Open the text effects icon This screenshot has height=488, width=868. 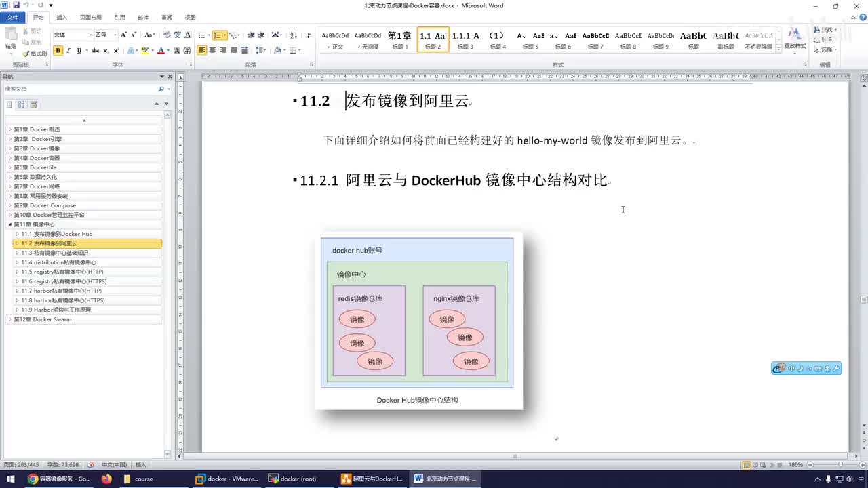[132, 50]
